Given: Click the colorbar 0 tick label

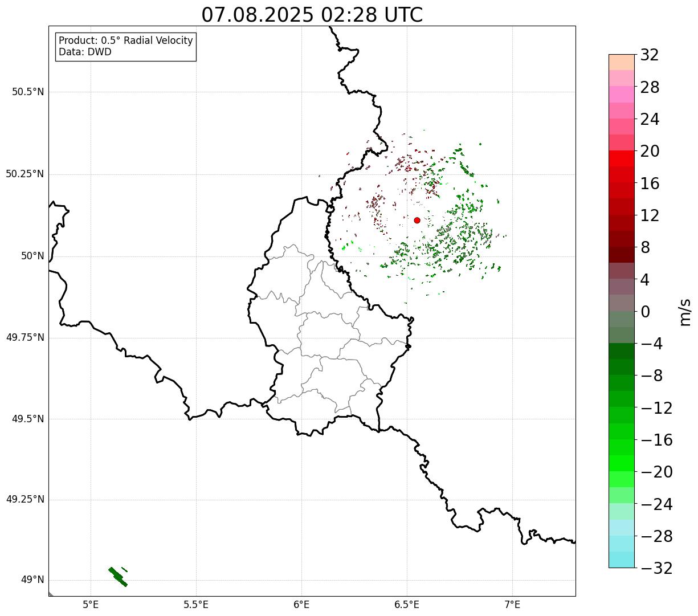Looking at the screenshot, I should (x=645, y=312).
